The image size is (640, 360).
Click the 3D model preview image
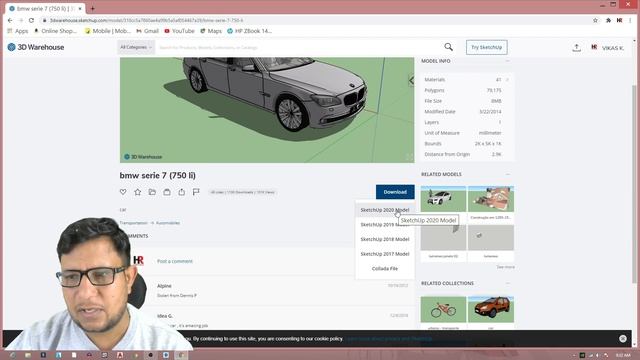(267, 110)
